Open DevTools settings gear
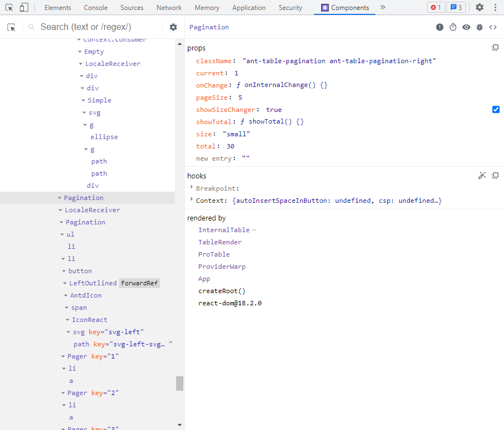504x430 pixels. coord(479,7)
